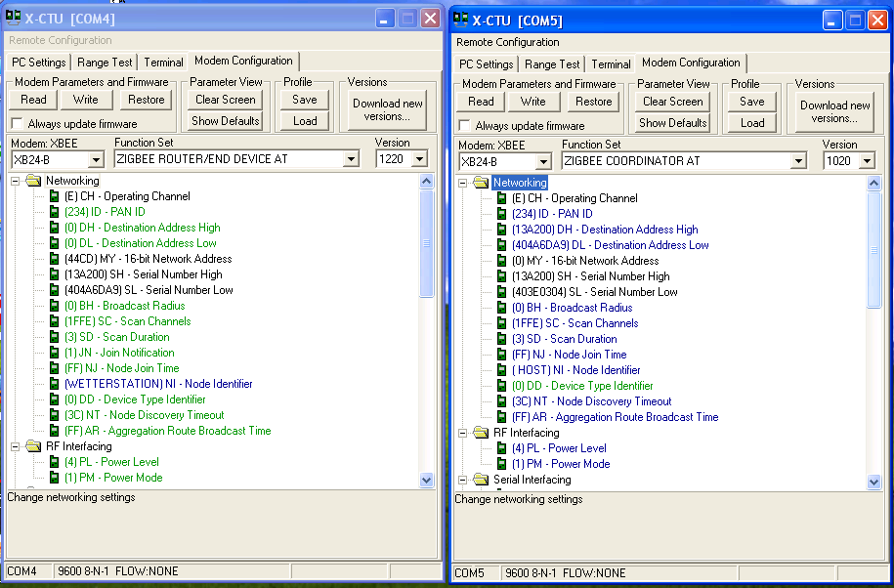The height and width of the screenshot is (588, 894).
Task: Click the (0) DH icon in COM4 window
Action: tap(54, 228)
